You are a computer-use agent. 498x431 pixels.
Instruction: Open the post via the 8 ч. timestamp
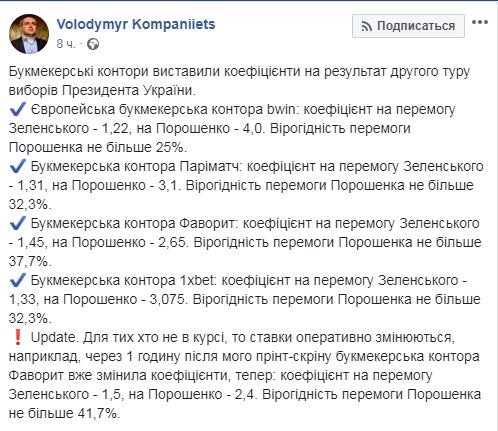66,44
